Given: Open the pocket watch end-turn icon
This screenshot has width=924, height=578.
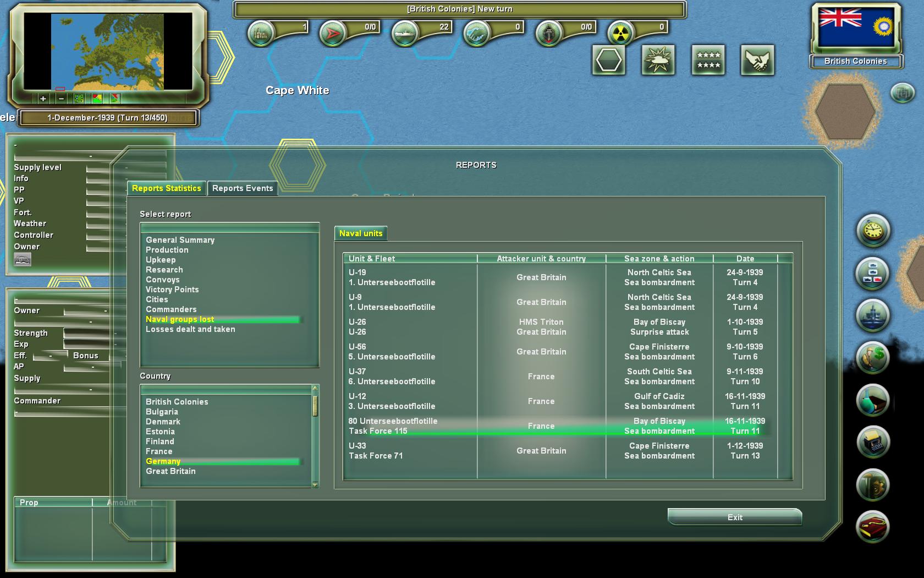Looking at the screenshot, I should click(x=873, y=230).
